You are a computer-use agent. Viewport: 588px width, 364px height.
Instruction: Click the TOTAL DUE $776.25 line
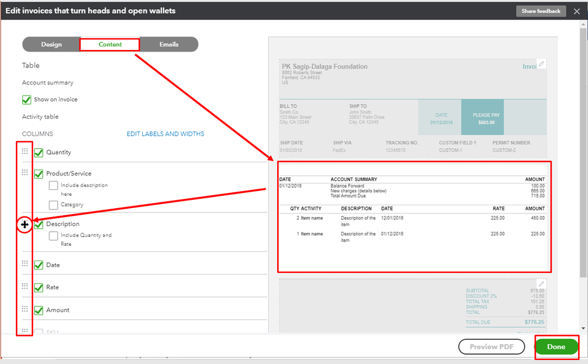pos(505,322)
